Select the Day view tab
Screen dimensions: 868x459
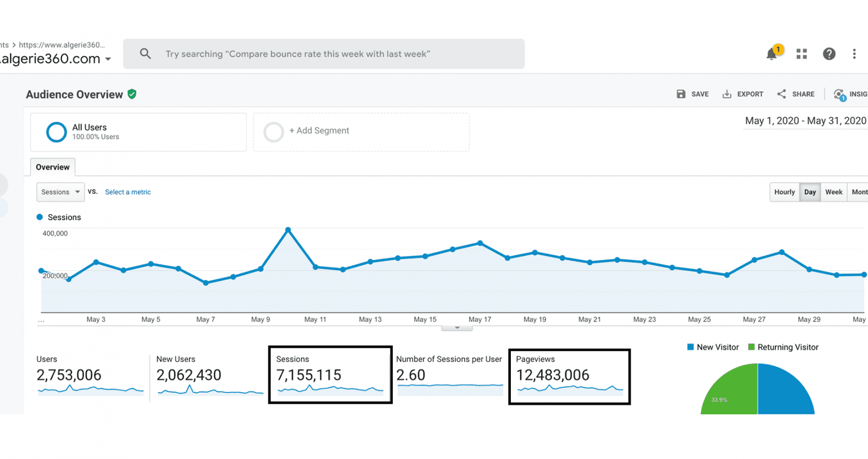tap(809, 192)
